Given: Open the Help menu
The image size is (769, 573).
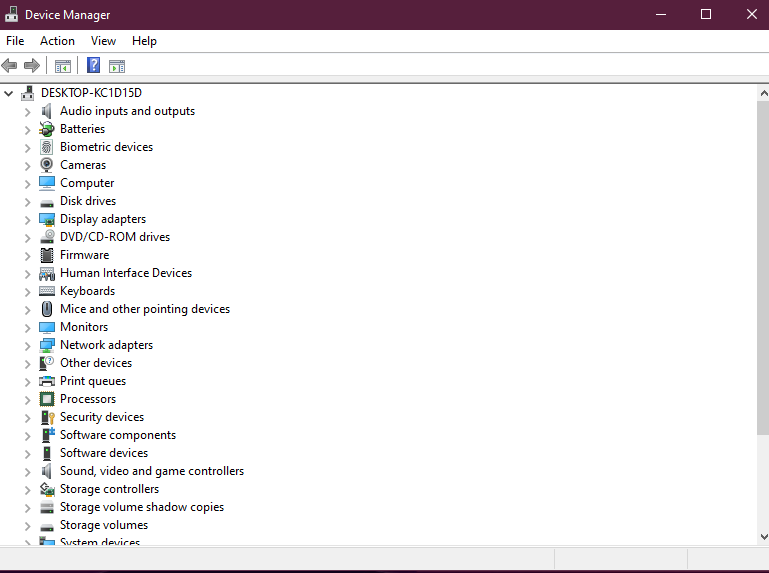Looking at the screenshot, I should 144,41.
